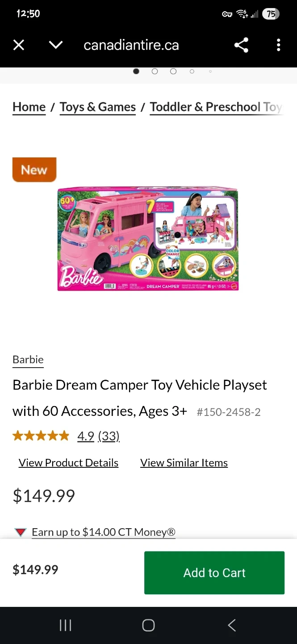Screen dimensions: 297x644
Task: Open Toddler & Preschool Toys breadcrumb
Action: pyautogui.click(x=216, y=107)
